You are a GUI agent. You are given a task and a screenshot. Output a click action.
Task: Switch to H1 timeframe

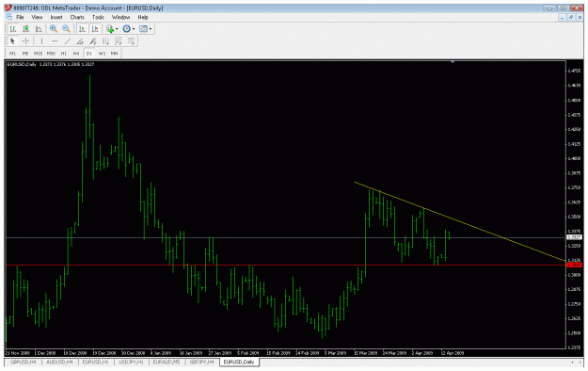(x=64, y=54)
